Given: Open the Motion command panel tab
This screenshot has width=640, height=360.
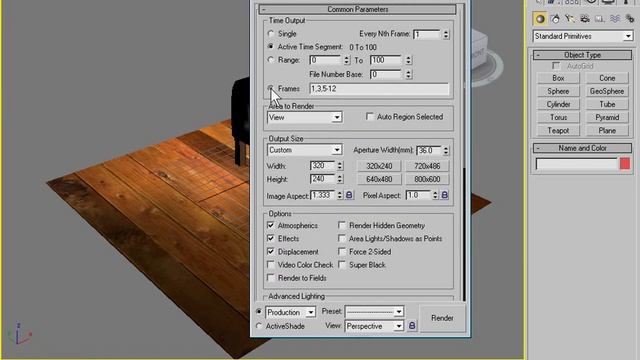Looking at the screenshot, I should tap(591, 2).
